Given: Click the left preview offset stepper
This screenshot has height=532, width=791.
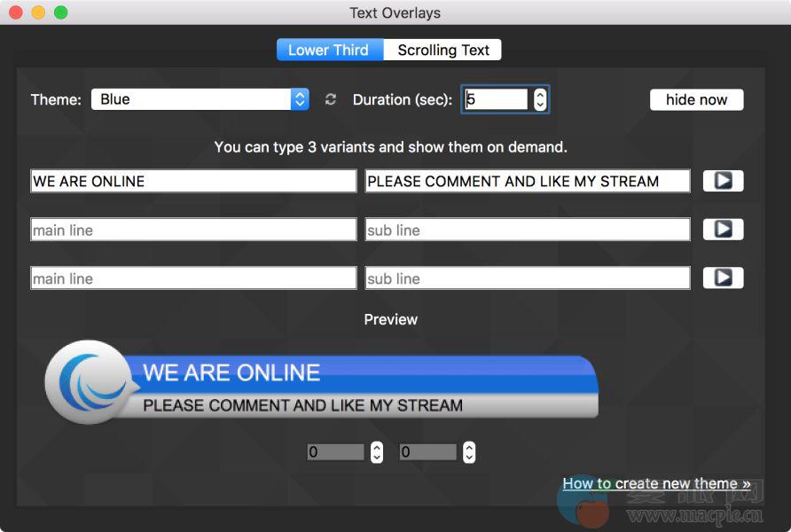Looking at the screenshot, I should coord(377,452).
